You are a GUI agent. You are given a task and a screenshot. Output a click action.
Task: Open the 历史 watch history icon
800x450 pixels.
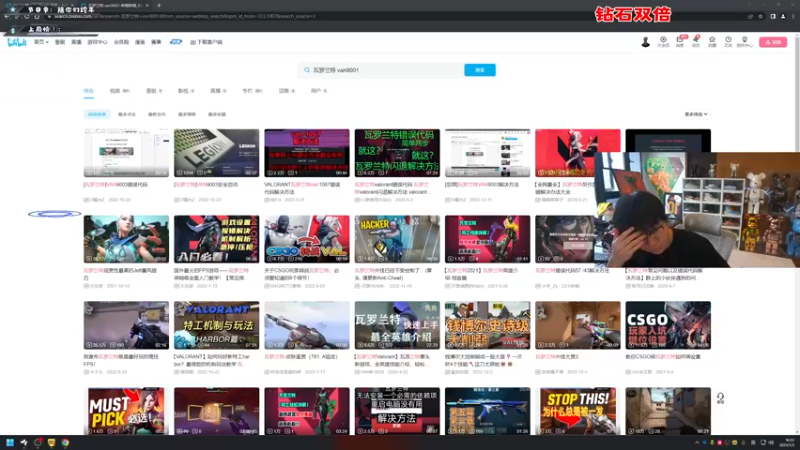coord(728,42)
